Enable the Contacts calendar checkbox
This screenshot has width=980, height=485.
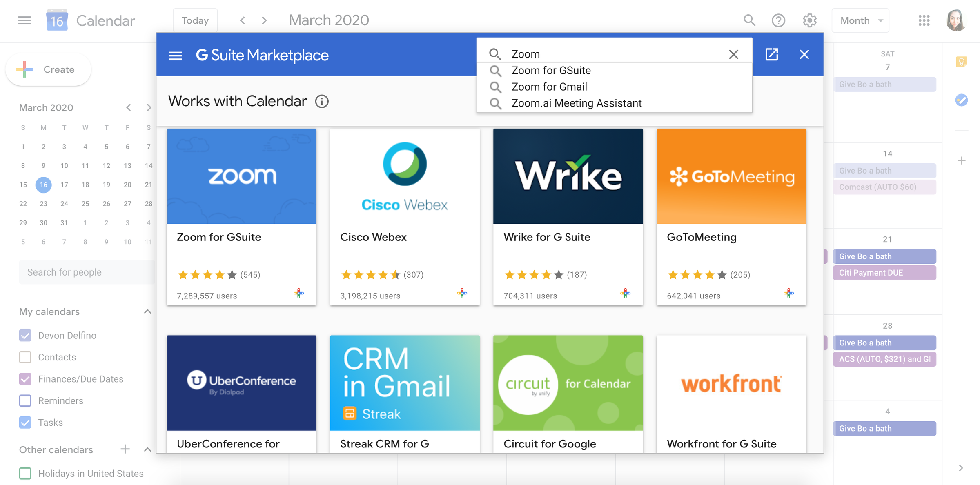click(x=25, y=357)
